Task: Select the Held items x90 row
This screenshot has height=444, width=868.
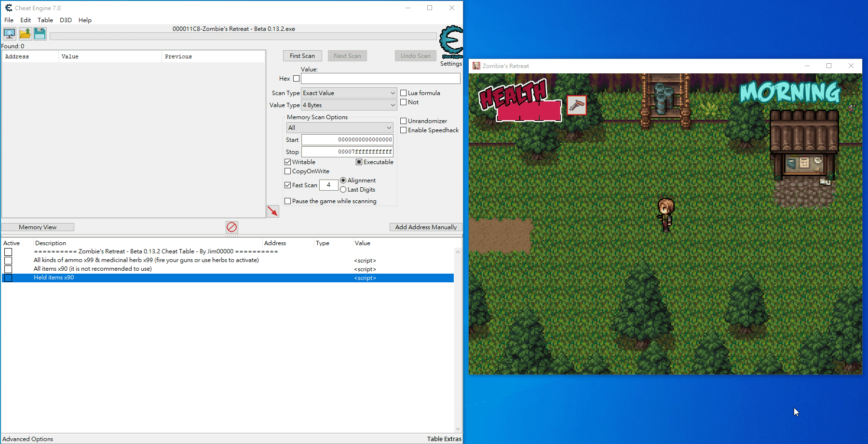Action: (228, 278)
